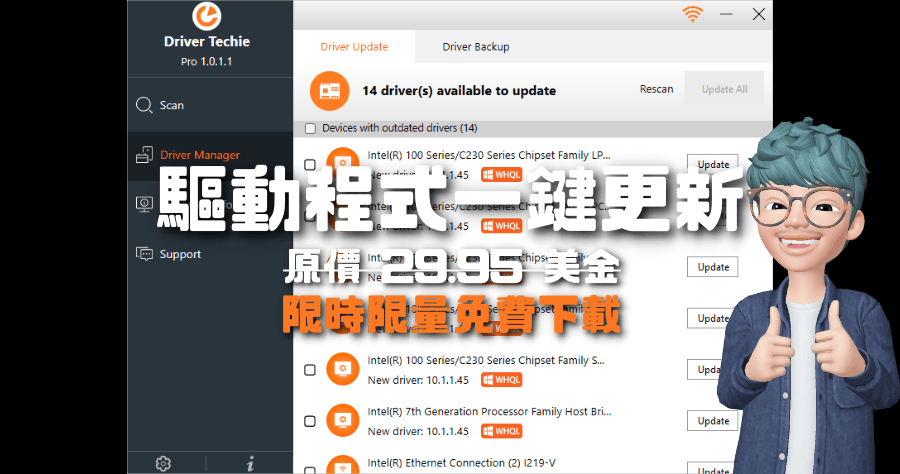Viewport: 900px width, 474px height.
Task: Click the 7th Generation Processor device icon
Action: (343, 420)
